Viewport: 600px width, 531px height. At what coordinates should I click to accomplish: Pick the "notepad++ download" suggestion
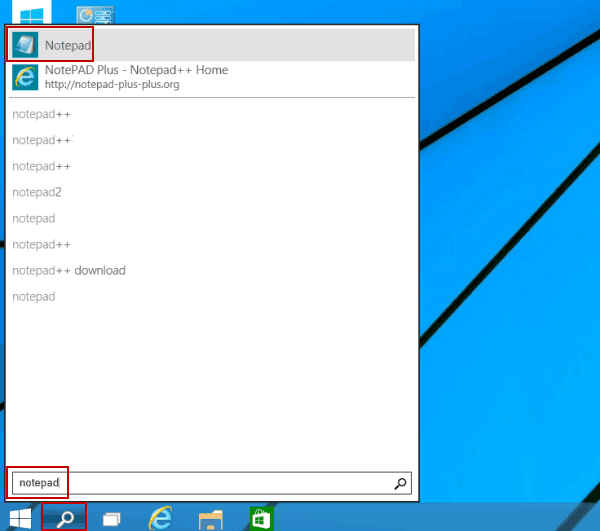click(69, 270)
